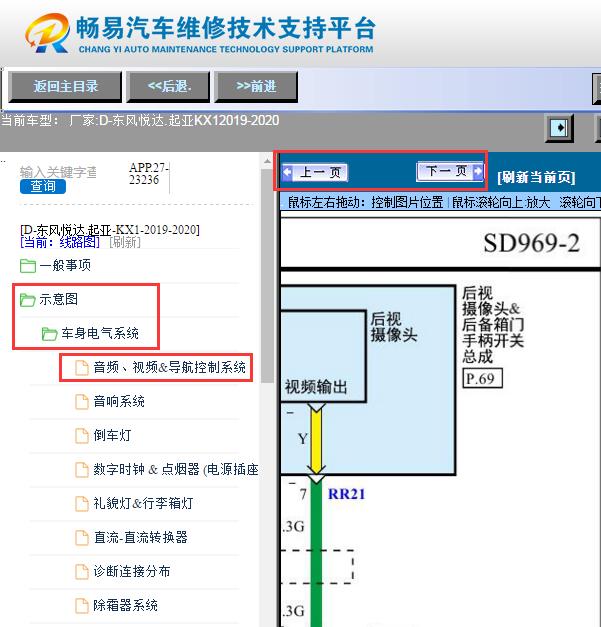Click the SD969-2 diagram title

click(531, 243)
